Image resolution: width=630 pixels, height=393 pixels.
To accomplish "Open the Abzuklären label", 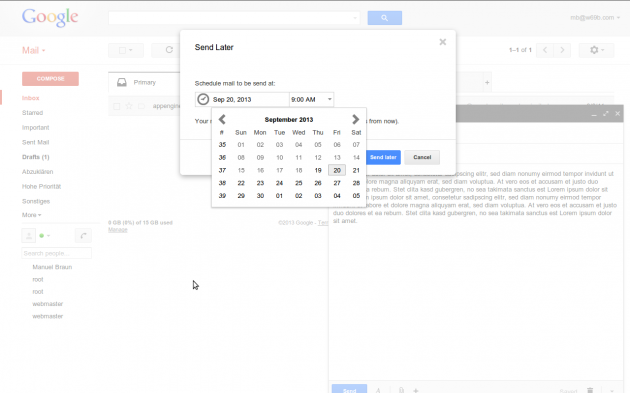I will pos(37,172).
